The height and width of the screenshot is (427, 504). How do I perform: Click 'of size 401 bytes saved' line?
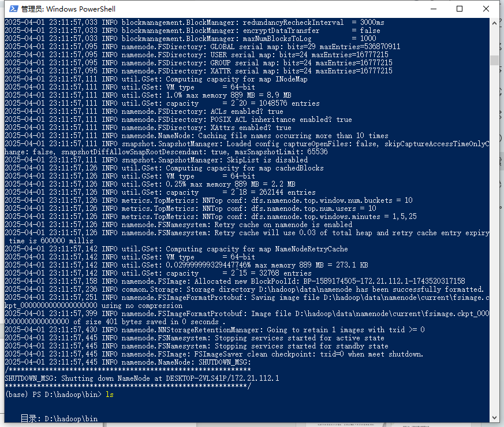pyautogui.click(x=115, y=322)
